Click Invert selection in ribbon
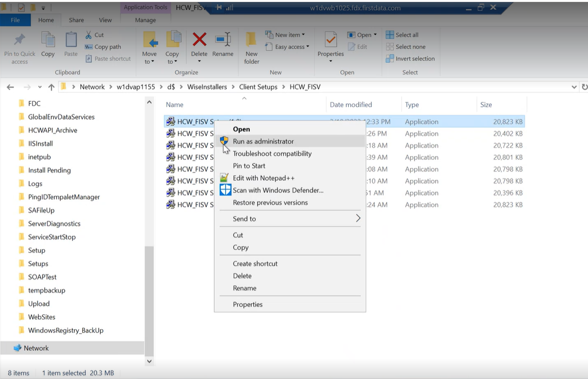 pos(410,58)
